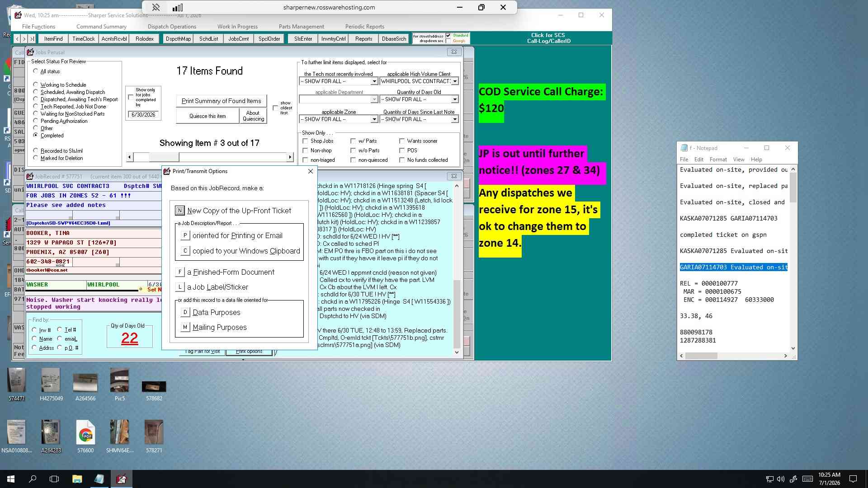Select L icon for Job Label/Sticker
The height and width of the screenshot is (488, 868).
(179, 287)
